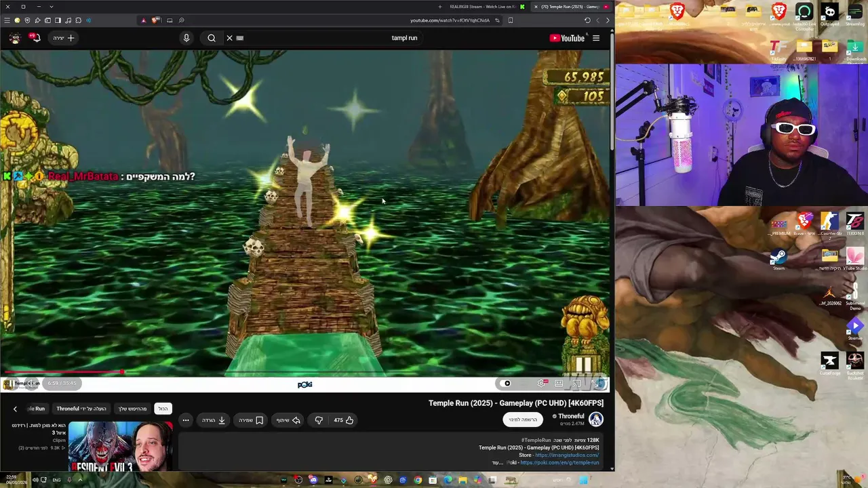Image resolution: width=868 pixels, height=488 pixels.
Task: Switch the ENG input language in taskbar
Action: point(56,480)
